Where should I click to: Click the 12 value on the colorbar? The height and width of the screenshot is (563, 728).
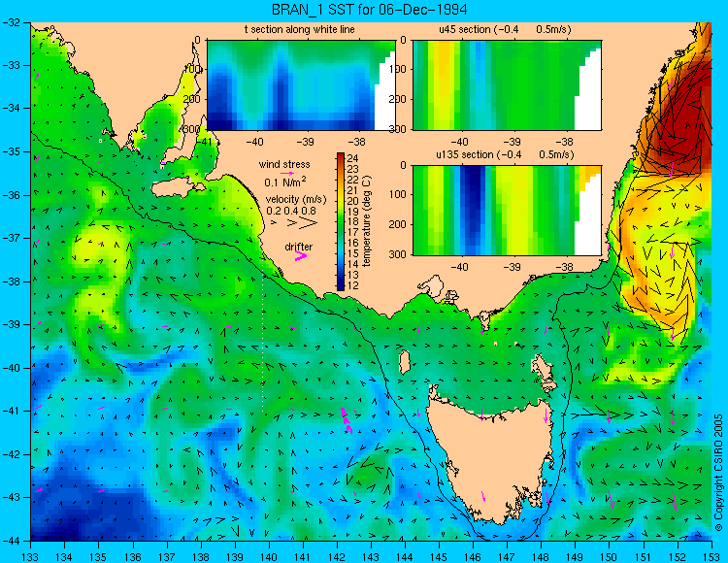(x=353, y=285)
